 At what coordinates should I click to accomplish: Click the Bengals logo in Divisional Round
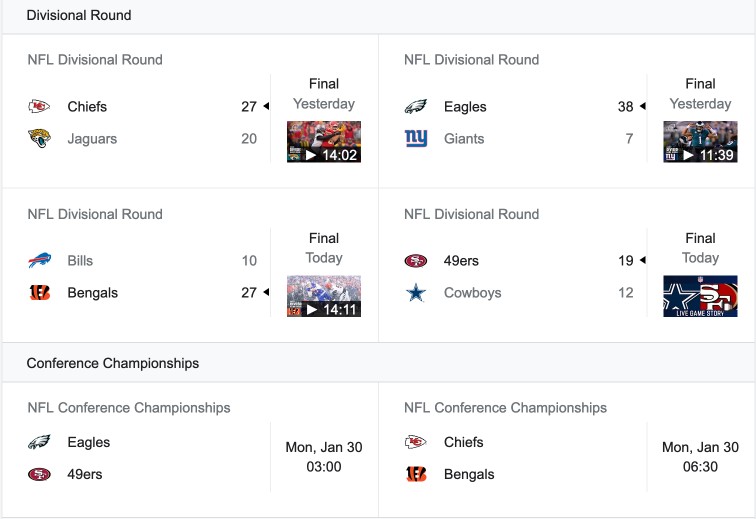click(39, 292)
